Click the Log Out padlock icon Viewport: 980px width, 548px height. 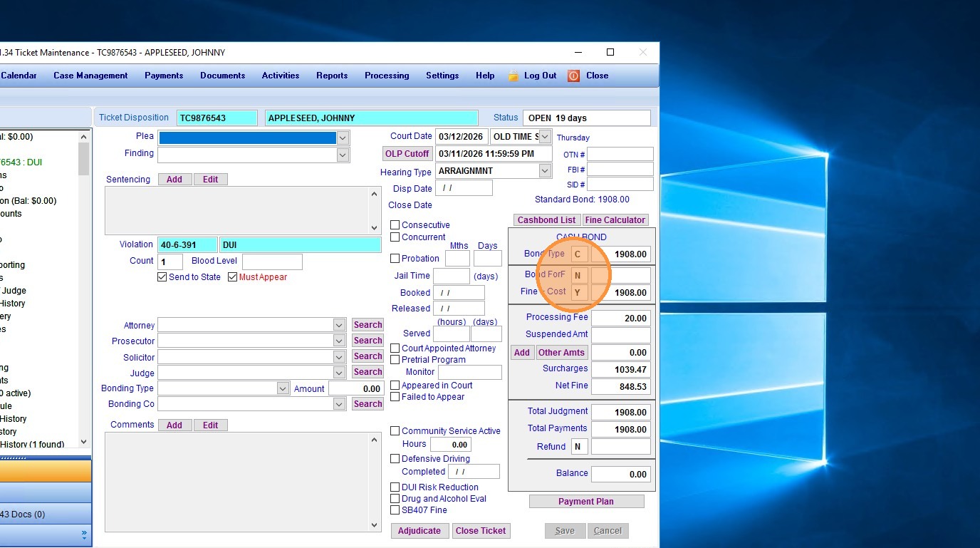(513, 76)
